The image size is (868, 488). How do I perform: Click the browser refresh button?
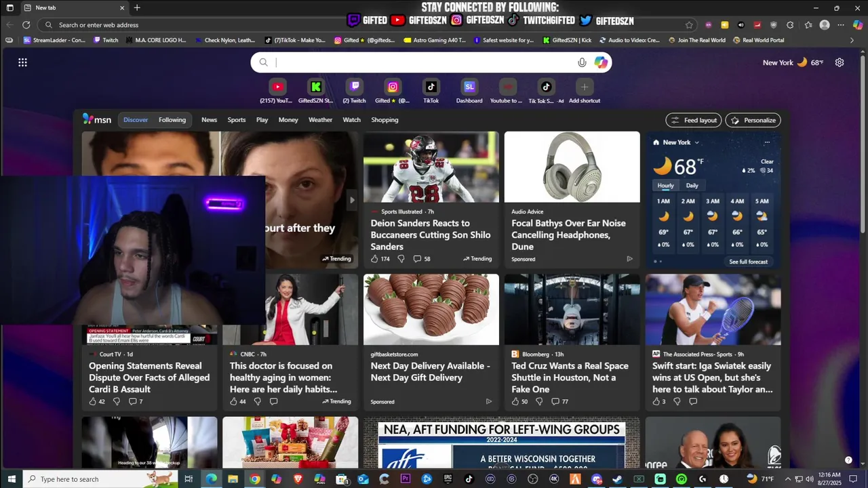pos(26,25)
